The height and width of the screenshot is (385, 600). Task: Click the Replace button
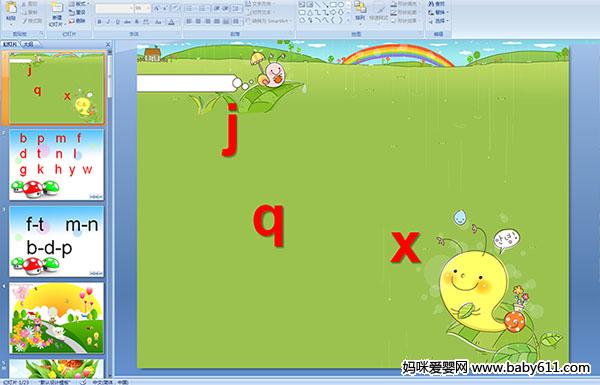437,12
